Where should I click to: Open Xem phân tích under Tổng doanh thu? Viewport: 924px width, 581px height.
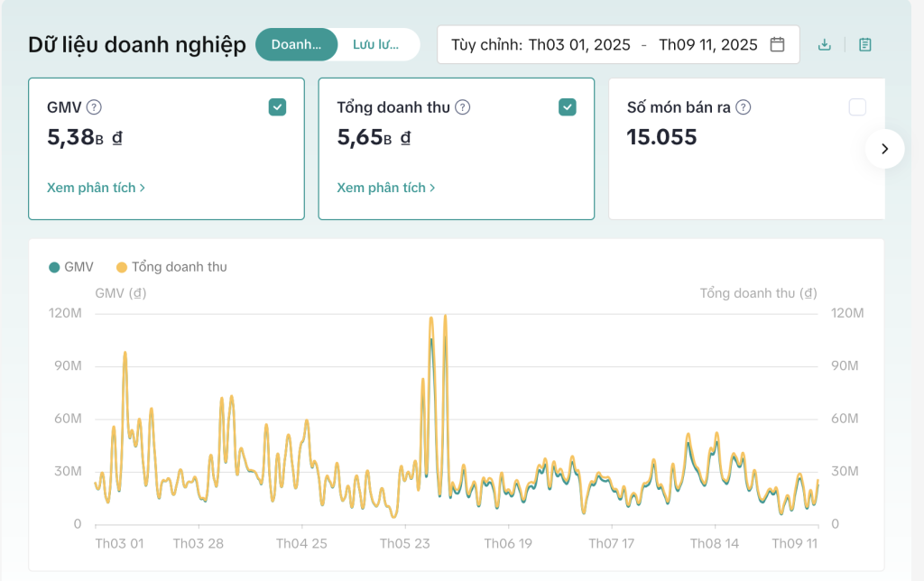click(386, 188)
